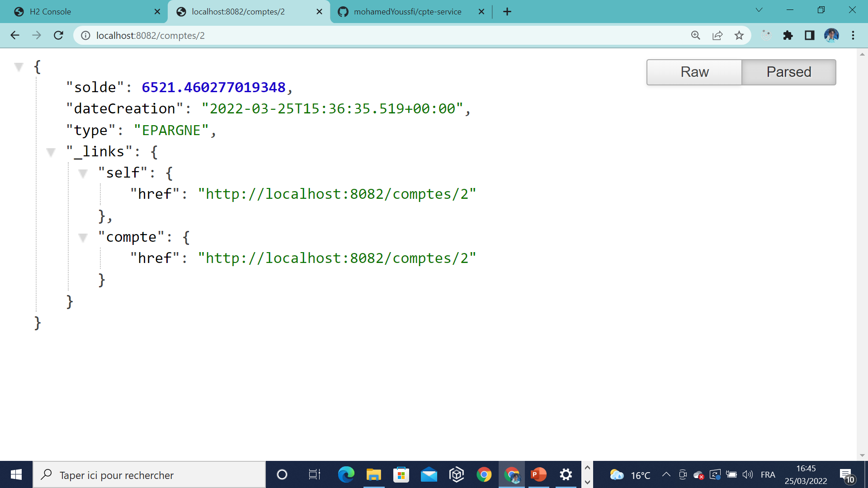
Task: Collapse the self object
Action: click(x=83, y=174)
